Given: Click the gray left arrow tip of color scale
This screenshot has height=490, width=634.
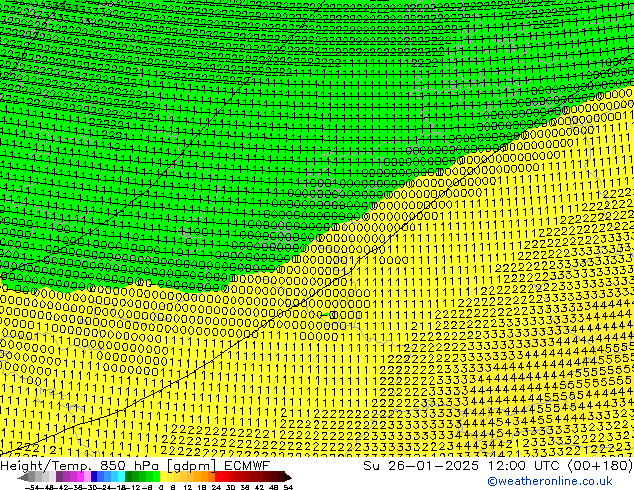Looking at the screenshot, I should (x=23, y=477).
